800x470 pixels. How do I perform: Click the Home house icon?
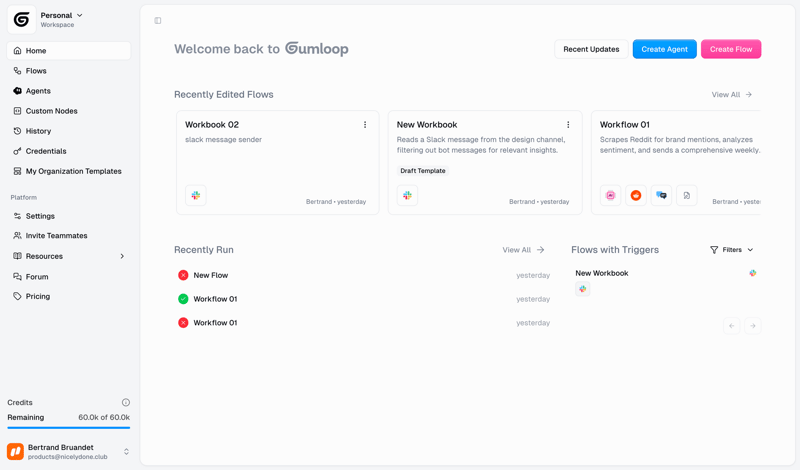pyautogui.click(x=17, y=51)
